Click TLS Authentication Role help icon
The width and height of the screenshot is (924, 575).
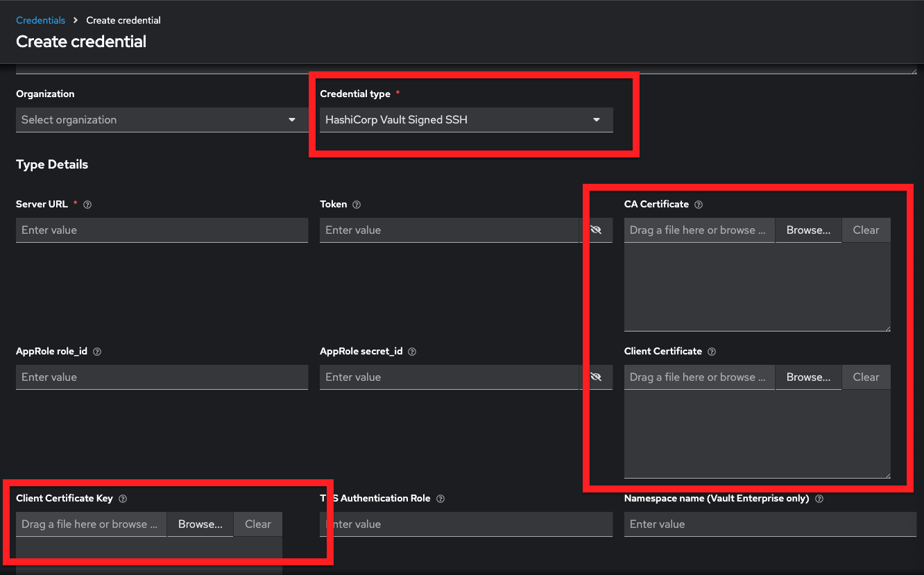pos(440,499)
